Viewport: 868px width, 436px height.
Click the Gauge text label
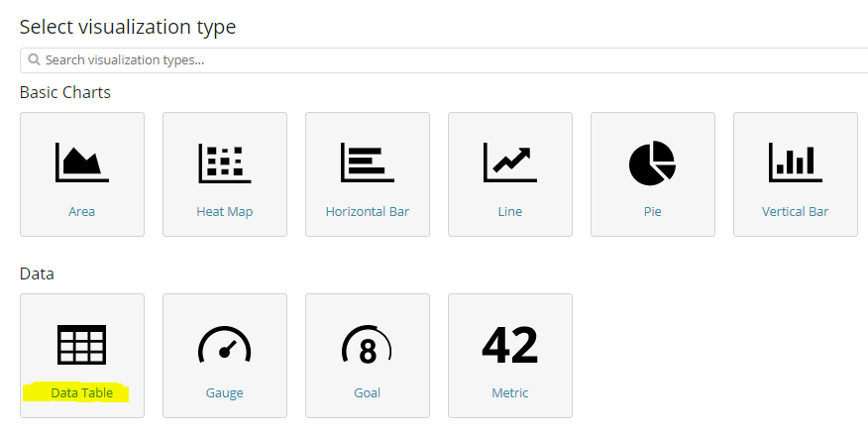pyautogui.click(x=225, y=392)
